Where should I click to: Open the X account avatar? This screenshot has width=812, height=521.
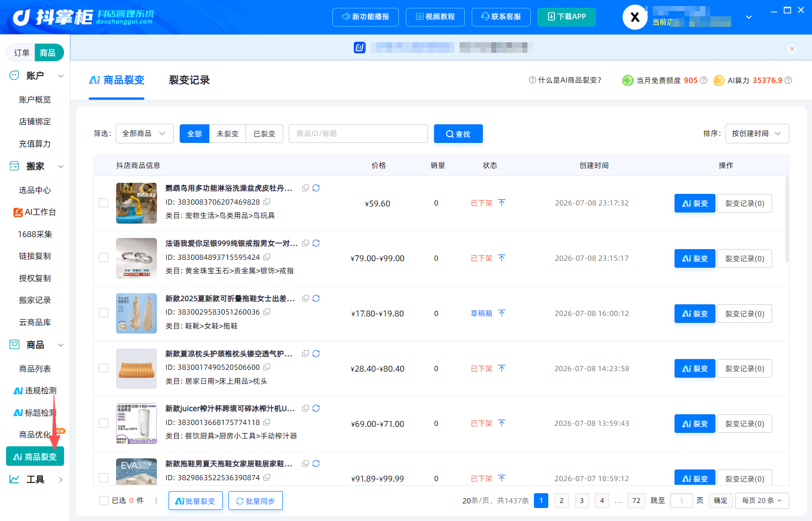pyautogui.click(x=635, y=17)
